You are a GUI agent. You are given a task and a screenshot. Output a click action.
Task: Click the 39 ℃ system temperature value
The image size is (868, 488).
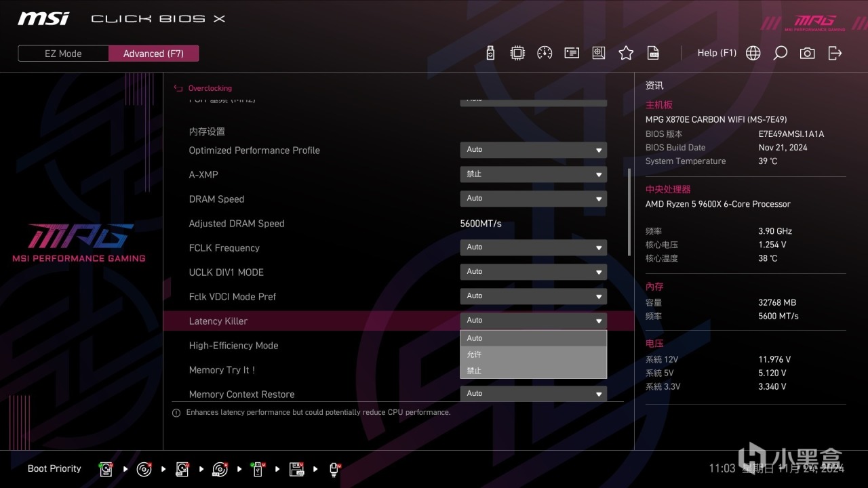pyautogui.click(x=768, y=161)
